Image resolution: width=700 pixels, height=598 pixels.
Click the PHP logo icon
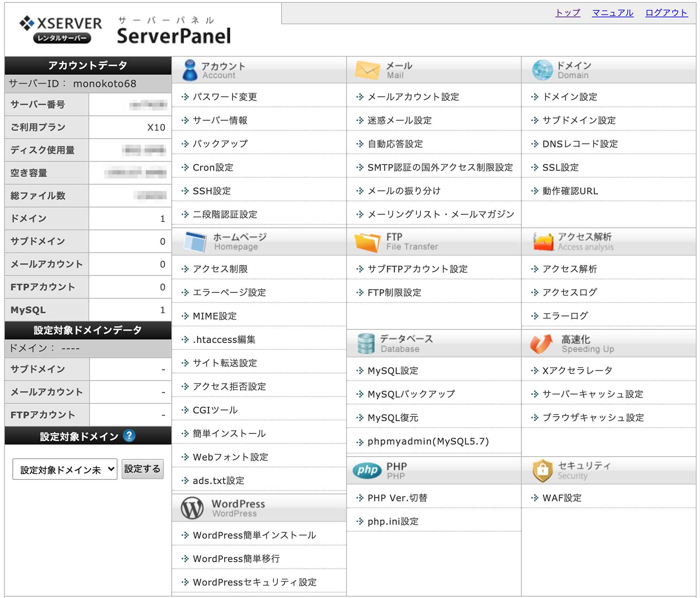[x=367, y=471]
